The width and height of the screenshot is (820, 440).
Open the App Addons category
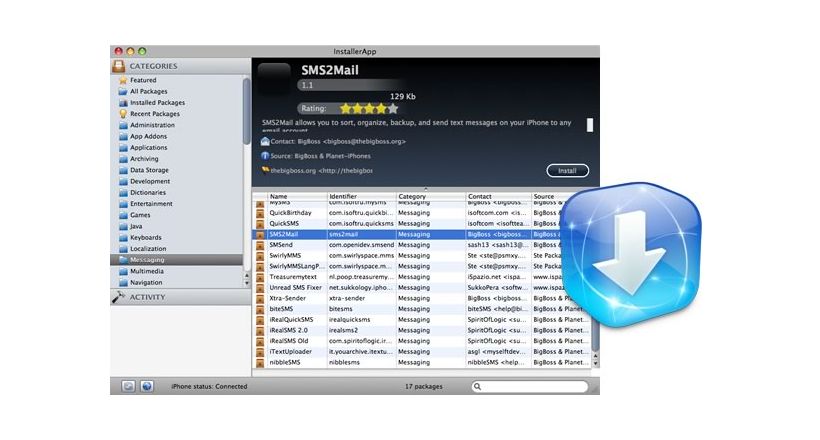coord(149,136)
